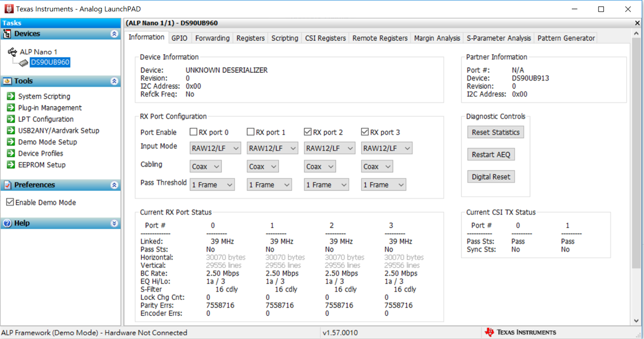Open the Pattern Generator tab
The height and width of the screenshot is (339, 644).
click(566, 38)
